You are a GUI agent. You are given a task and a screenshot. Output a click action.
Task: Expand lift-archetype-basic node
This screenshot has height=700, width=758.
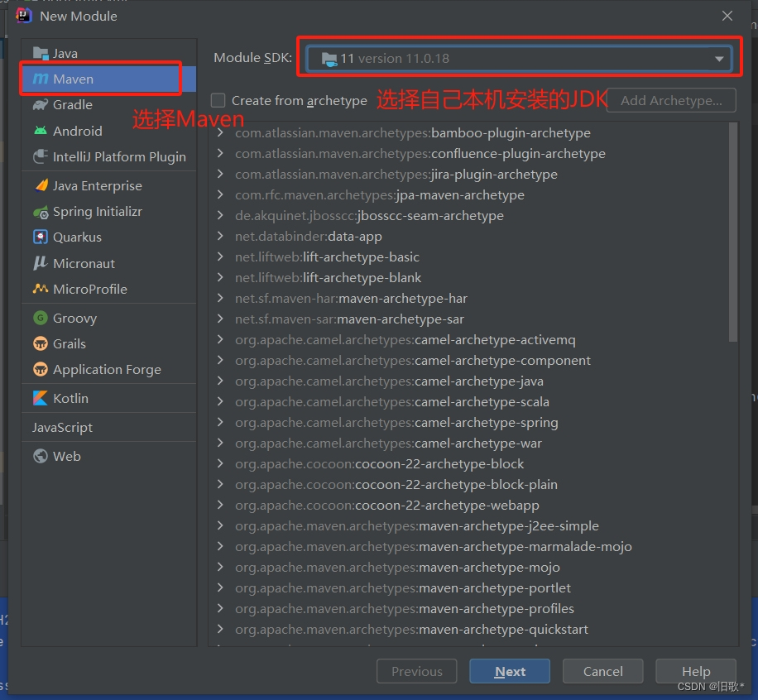pyautogui.click(x=220, y=257)
